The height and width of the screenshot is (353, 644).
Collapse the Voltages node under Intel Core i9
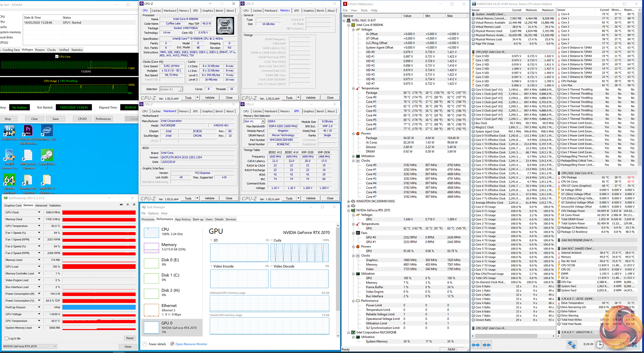353,30
